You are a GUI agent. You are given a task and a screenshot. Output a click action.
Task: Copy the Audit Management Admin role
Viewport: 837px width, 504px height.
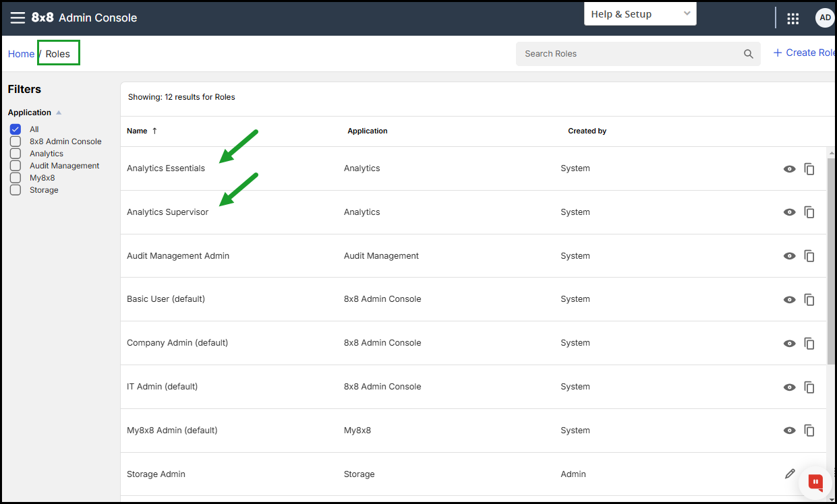coord(809,256)
